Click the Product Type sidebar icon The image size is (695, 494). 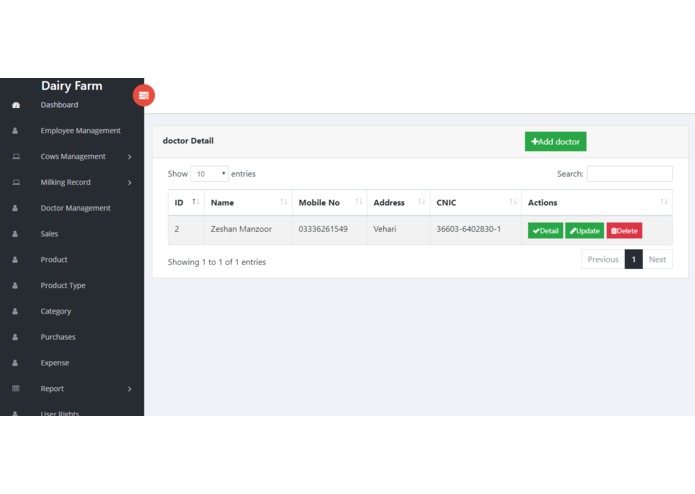tap(15, 285)
